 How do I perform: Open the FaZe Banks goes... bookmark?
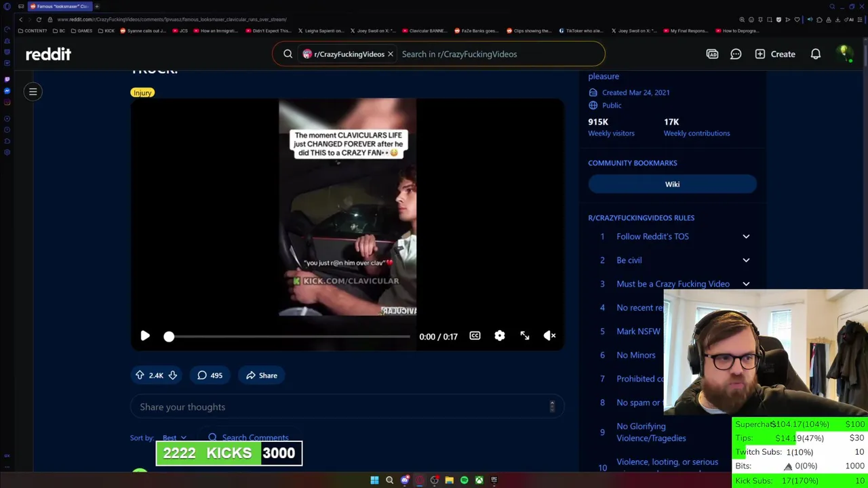pyautogui.click(x=477, y=30)
